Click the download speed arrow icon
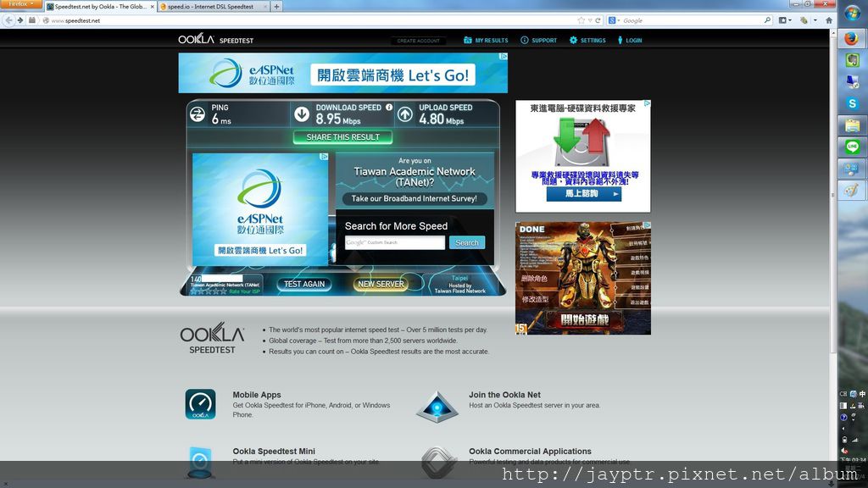The image size is (868, 488). [302, 114]
